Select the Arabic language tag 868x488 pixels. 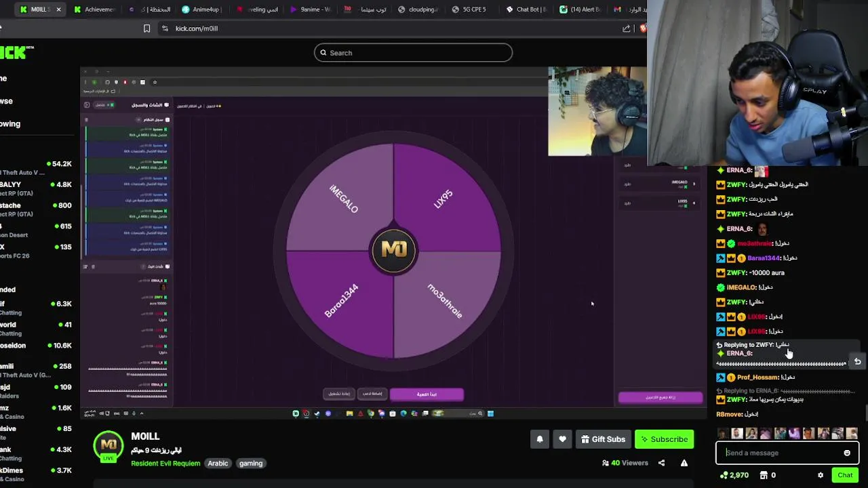pos(218,464)
